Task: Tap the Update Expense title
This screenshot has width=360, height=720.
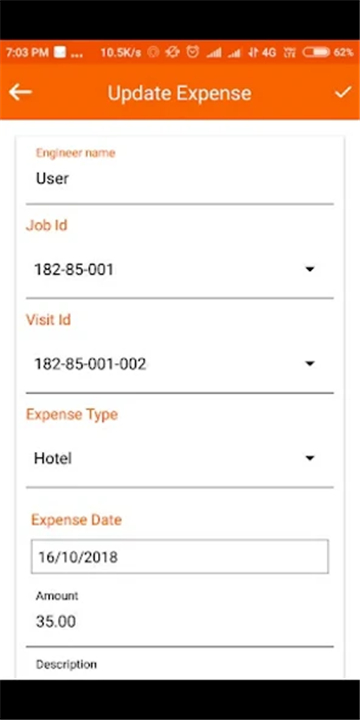Action: click(x=180, y=93)
